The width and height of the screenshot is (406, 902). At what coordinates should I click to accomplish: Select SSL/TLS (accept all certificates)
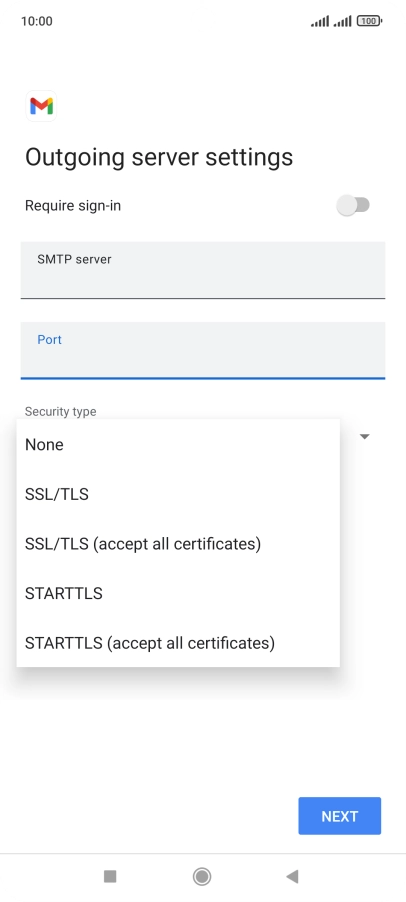(x=178, y=544)
